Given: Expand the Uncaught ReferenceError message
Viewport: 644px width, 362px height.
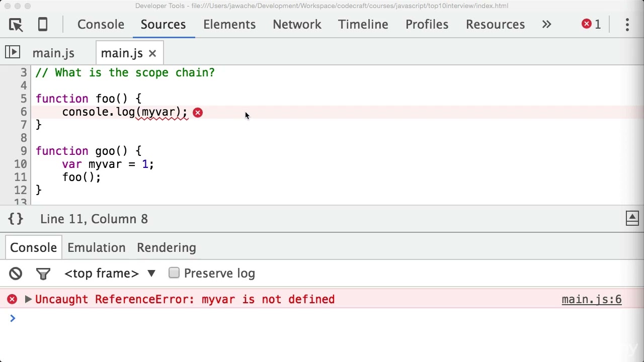Looking at the screenshot, I should coord(28,300).
